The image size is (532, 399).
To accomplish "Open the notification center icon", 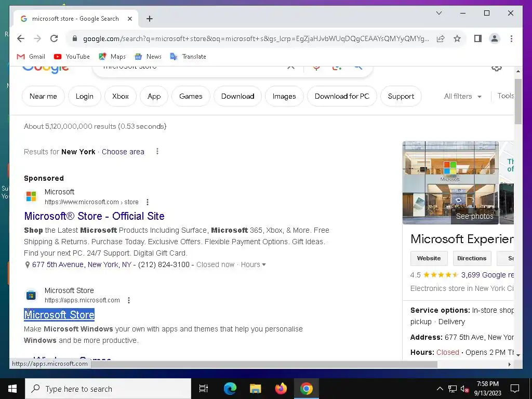I will [x=515, y=389].
